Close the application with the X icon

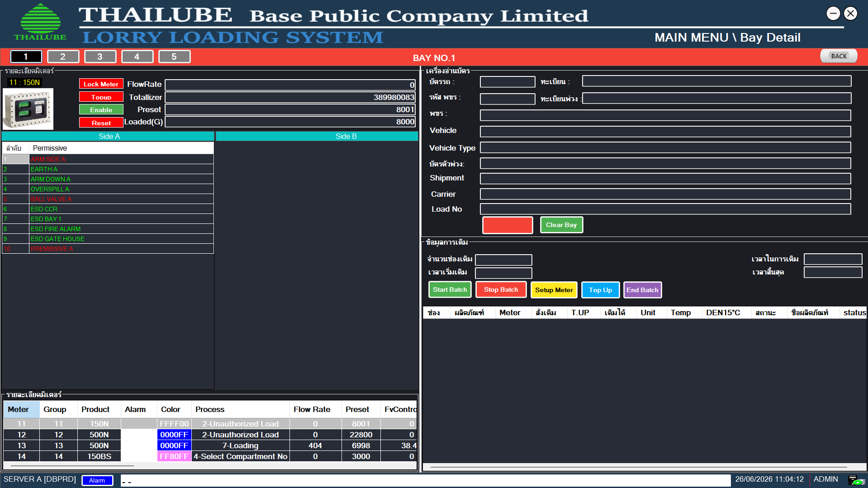[x=850, y=14]
